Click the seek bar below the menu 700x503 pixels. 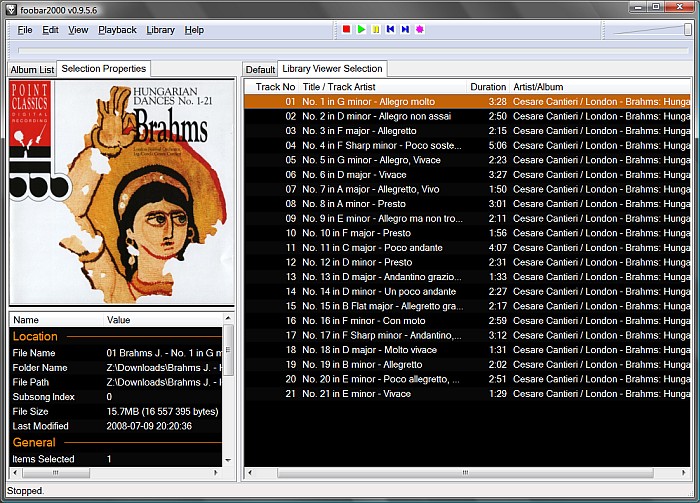point(353,51)
